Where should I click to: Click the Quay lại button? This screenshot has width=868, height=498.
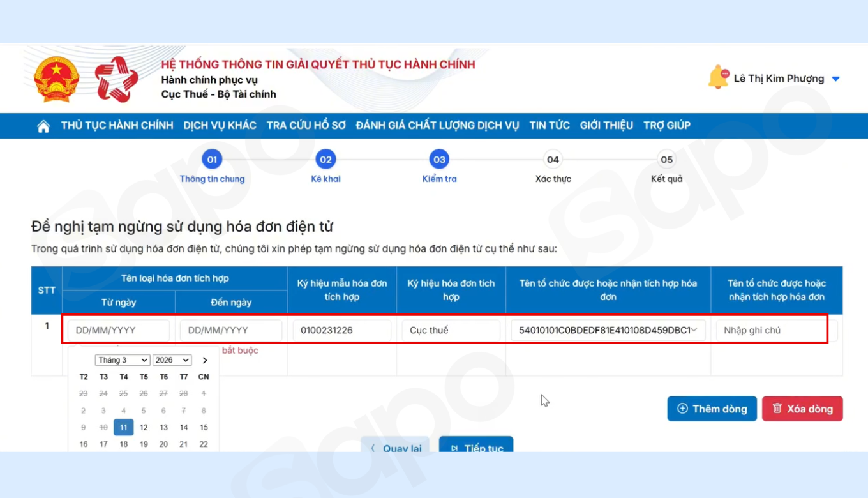click(397, 449)
